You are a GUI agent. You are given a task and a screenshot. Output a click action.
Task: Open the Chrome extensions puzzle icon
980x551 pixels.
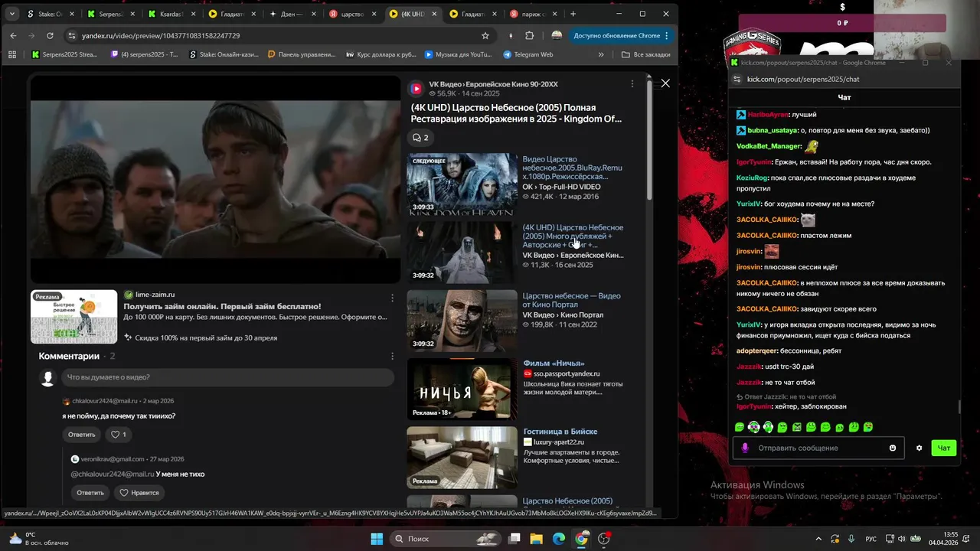tap(530, 35)
